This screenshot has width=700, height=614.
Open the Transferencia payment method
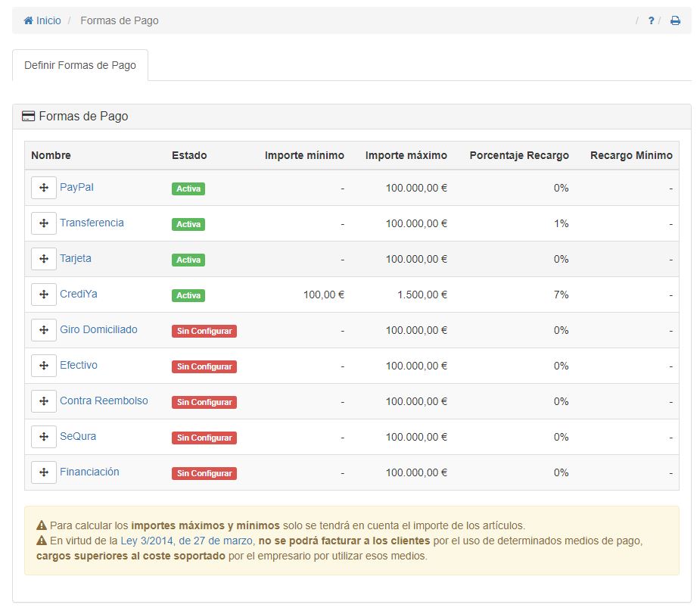92,223
